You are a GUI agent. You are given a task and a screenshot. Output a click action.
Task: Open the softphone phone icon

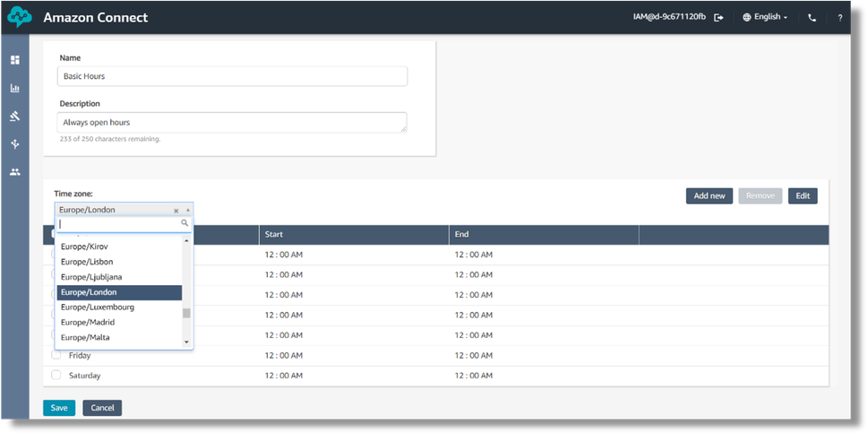[x=812, y=18]
